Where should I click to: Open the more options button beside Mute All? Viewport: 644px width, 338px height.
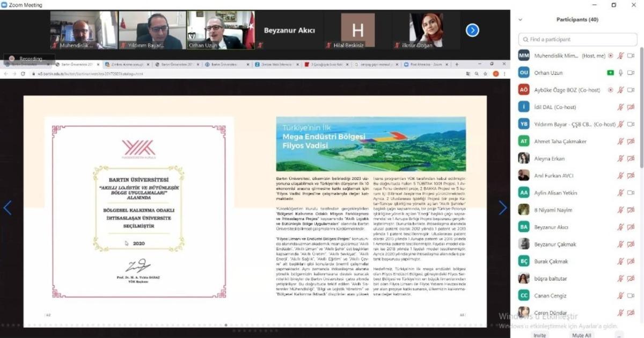click(x=618, y=335)
